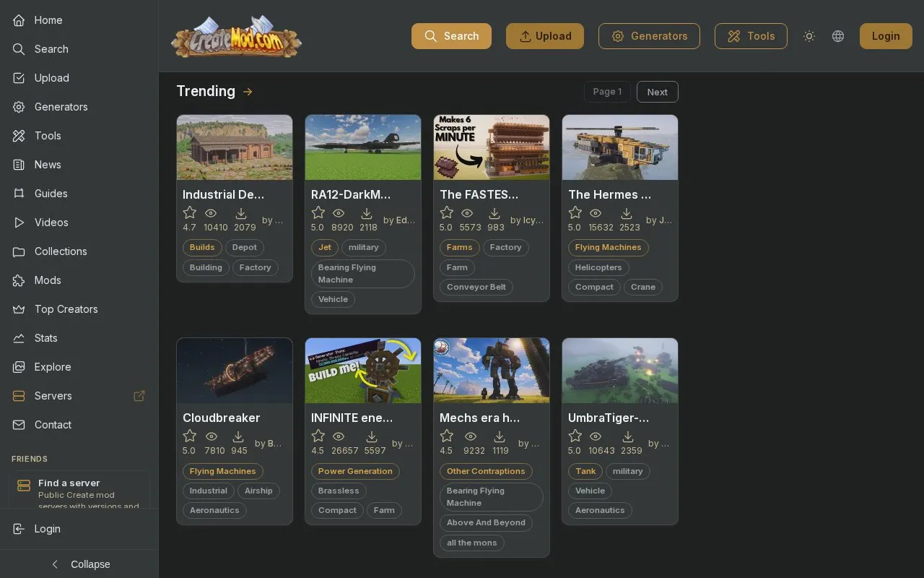Screen dimensions: 924x578
Task: Click Login at the sidebar bottom
Action: coord(79,529)
